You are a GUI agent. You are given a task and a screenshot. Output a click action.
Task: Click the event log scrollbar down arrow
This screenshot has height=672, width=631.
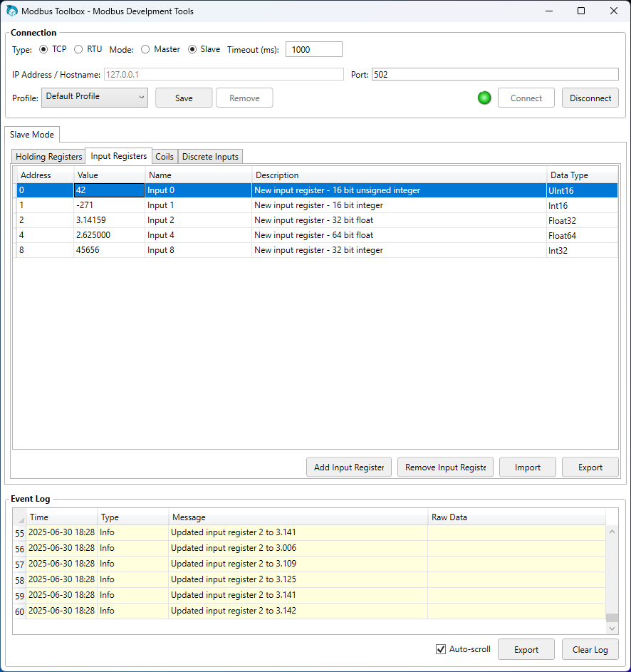[611, 628]
